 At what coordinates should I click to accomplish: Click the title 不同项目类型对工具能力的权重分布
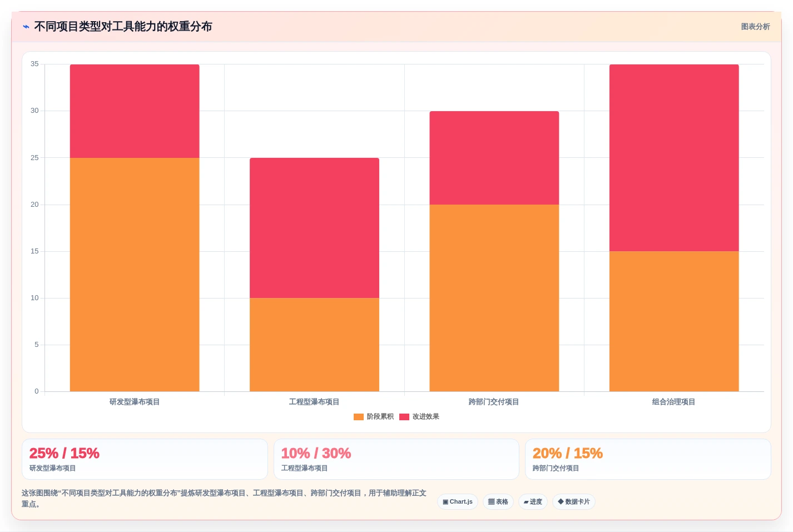(123, 27)
